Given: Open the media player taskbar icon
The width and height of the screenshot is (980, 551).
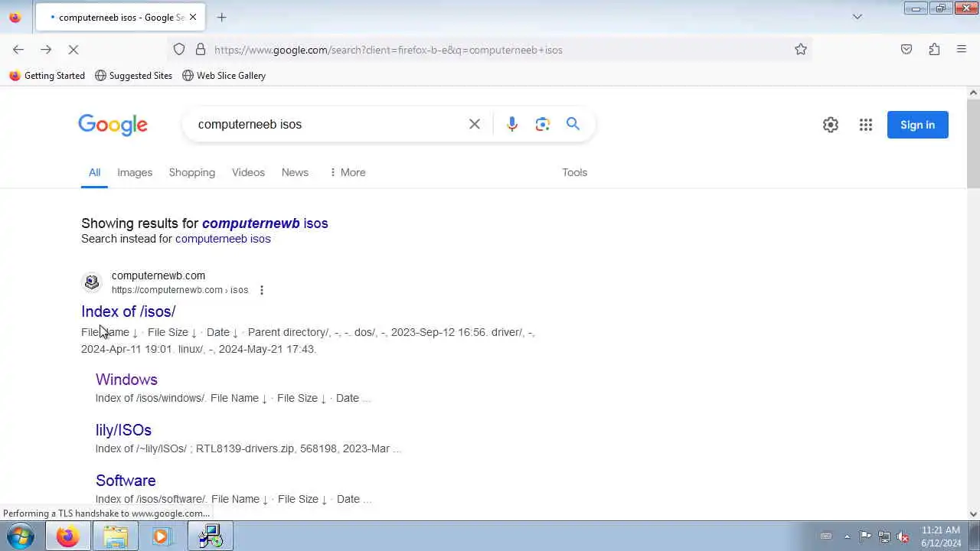Looking at the screenshot, I should click(162, 536).
